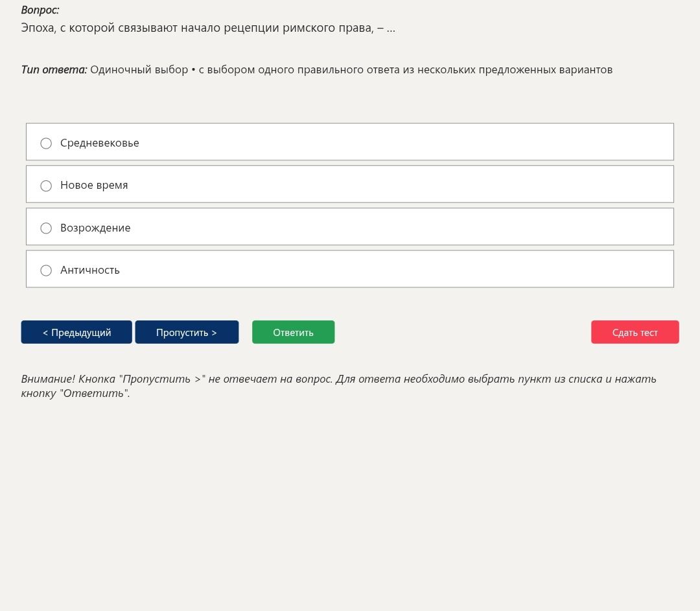
Task: Click the Средневековье answer label text
Action: 100,143
